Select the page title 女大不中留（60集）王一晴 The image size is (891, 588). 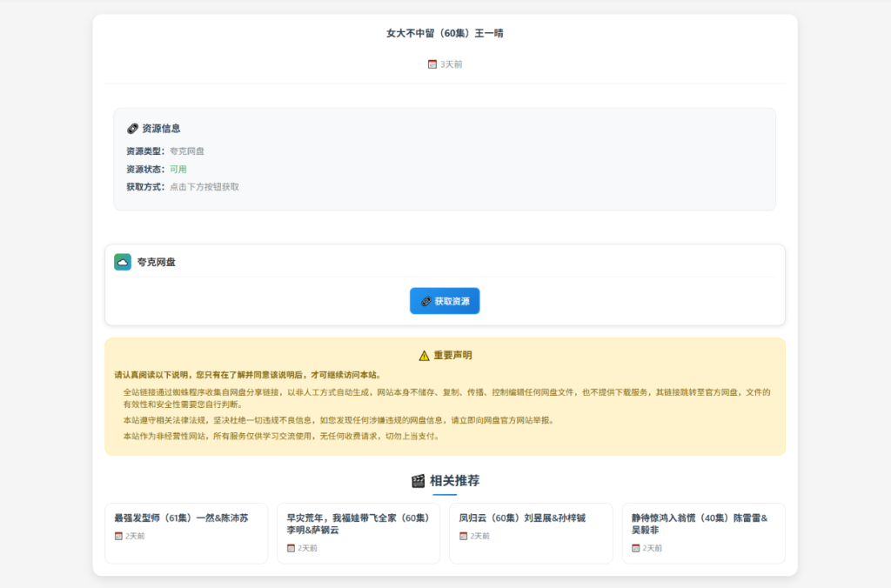pyautogui.click(x=445, y=32)
